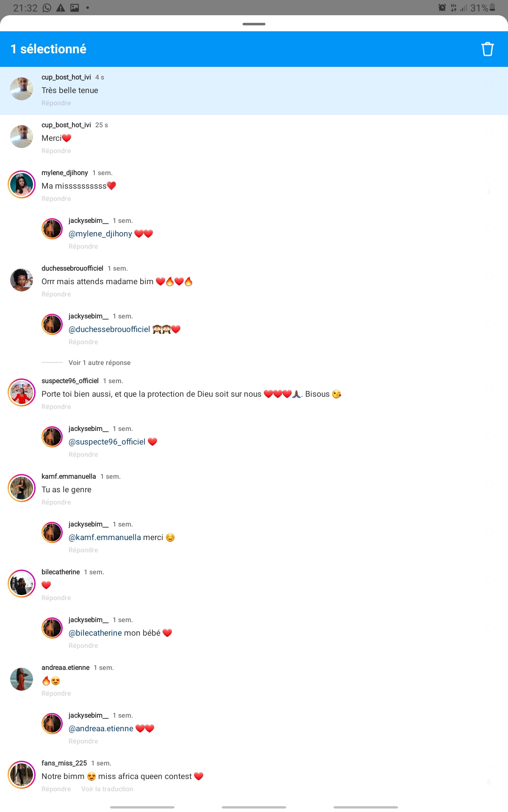Reply to the "Ma missss" comment
This screenshot has height=812, width=508.
point(56,199)
